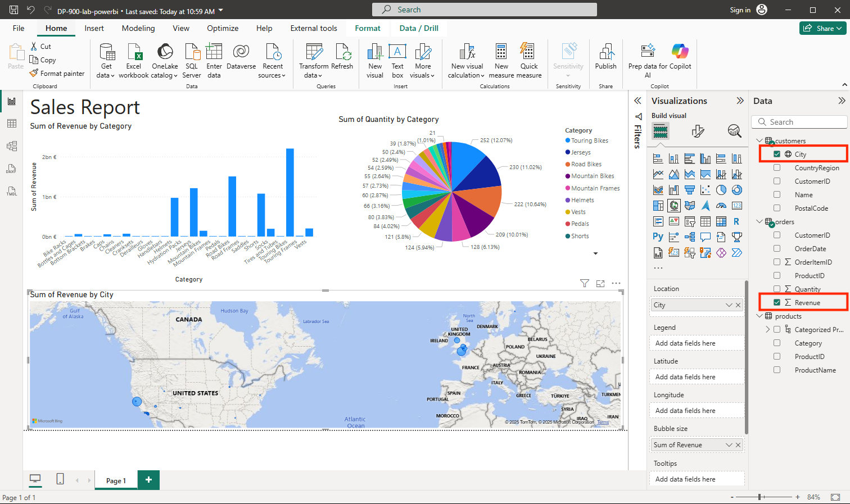Uncheck the City field checkbox
Image resolution: width=850 pixels, height=504 pixels.
tap(777, 154)
